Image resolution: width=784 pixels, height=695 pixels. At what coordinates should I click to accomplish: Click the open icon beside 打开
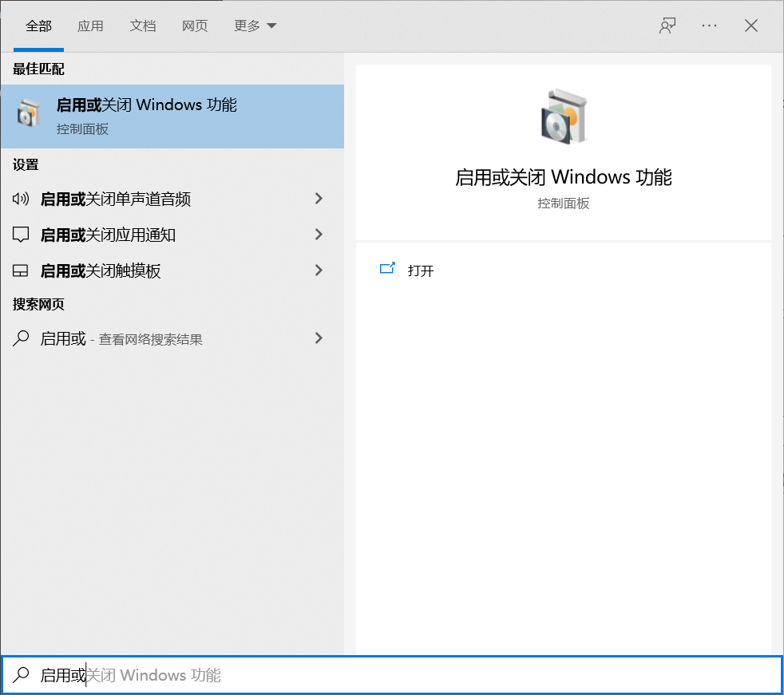[x=387, y=270]
